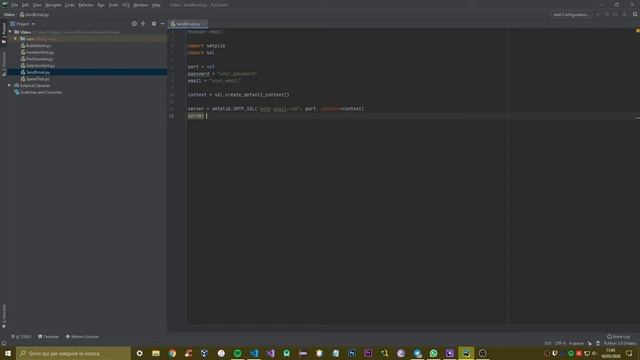This screenshot has width=640, height=360.
Task: Open the 4 spaces indent selector
Action: [576, 343]
